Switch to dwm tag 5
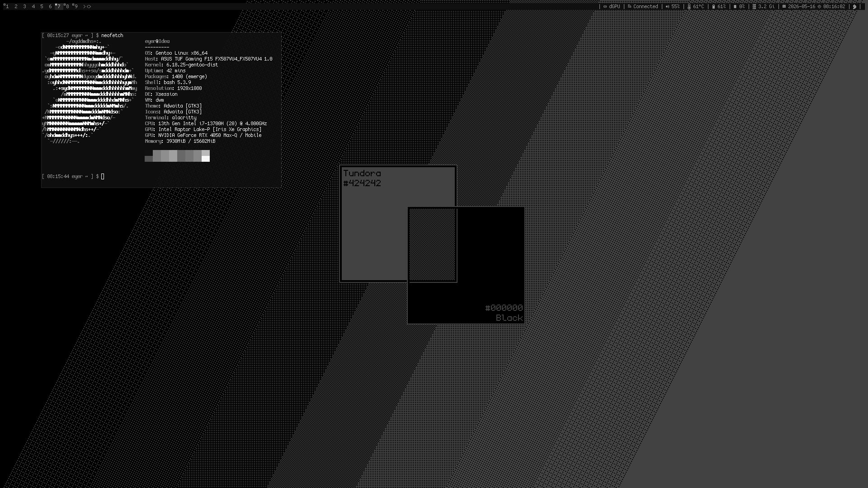Viewport: 868px width, 488px height. point(42,6)
